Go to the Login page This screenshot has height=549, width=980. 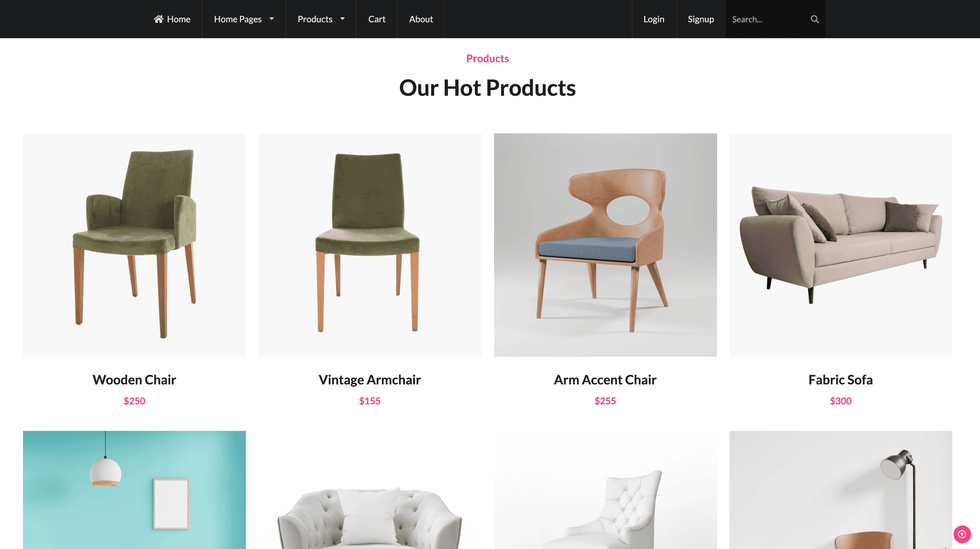pos(654,19)
